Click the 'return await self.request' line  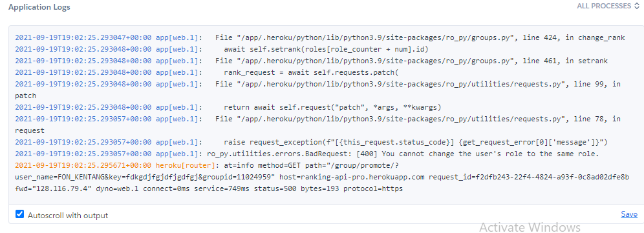click(228, 108)
